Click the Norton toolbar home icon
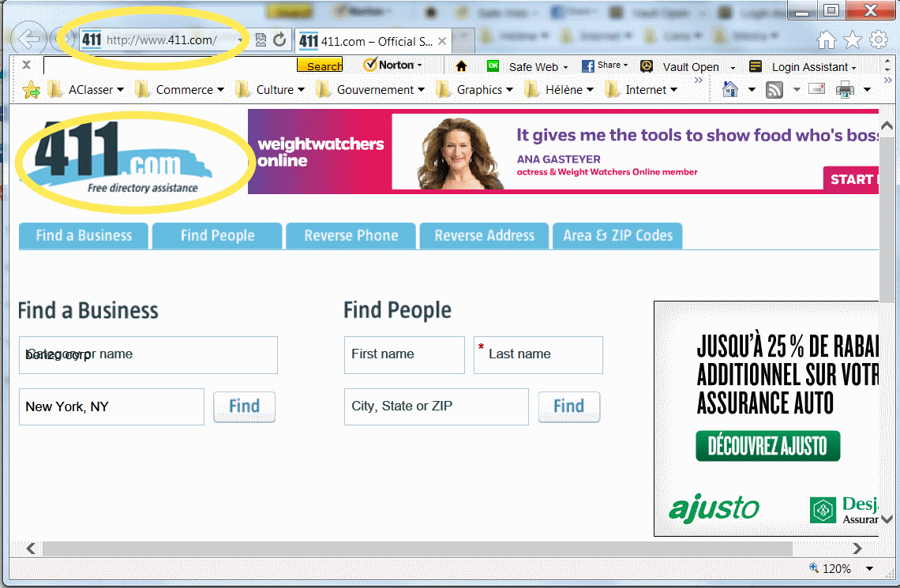Screen dimensions: 900x588 [461, 66]
